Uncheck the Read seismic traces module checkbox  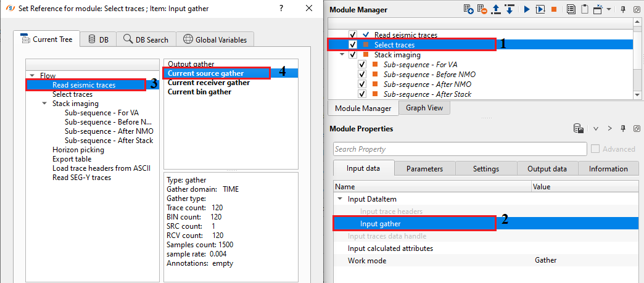[353, 35]
